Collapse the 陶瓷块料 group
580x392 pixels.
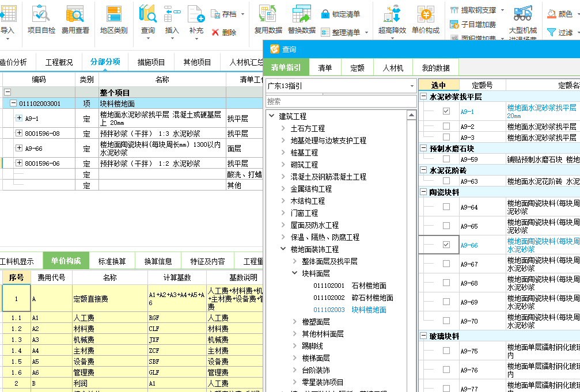(x=423, y=192)
